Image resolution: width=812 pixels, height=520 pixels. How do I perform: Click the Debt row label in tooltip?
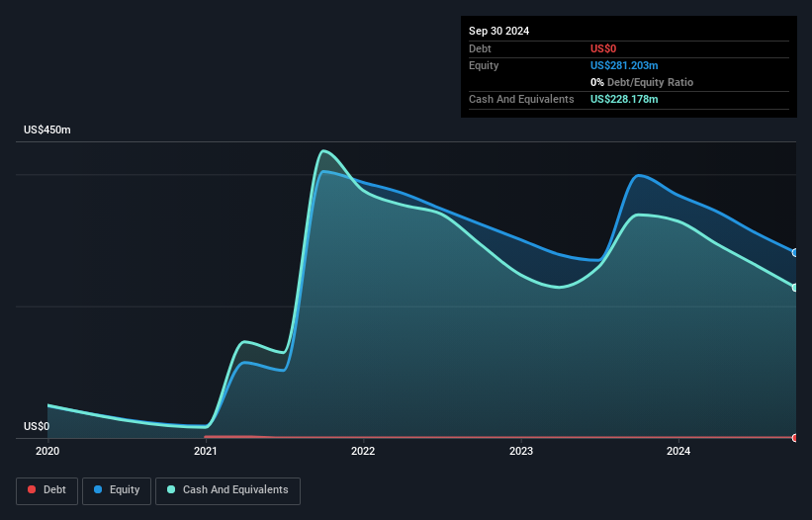click(x=480, y=48)
